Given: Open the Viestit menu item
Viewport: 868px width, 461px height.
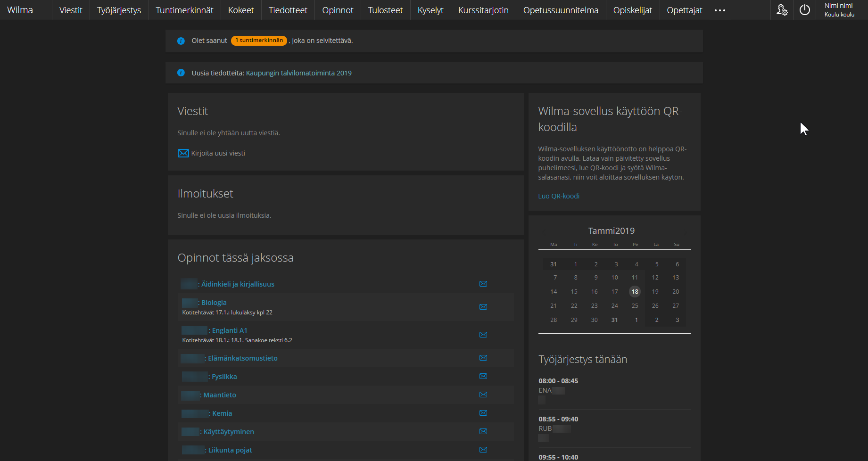Looking at the screenshot, I should click(71, 10).
